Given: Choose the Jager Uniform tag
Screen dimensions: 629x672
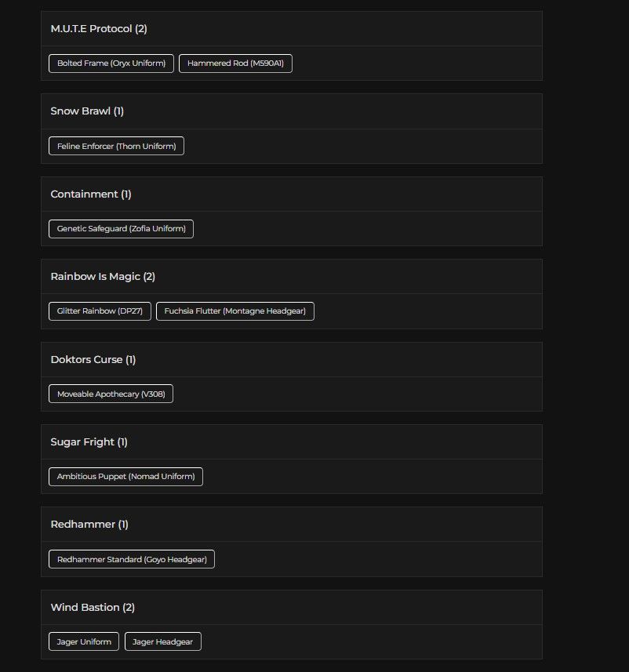Looking at the screenshot, I should 84,641.
